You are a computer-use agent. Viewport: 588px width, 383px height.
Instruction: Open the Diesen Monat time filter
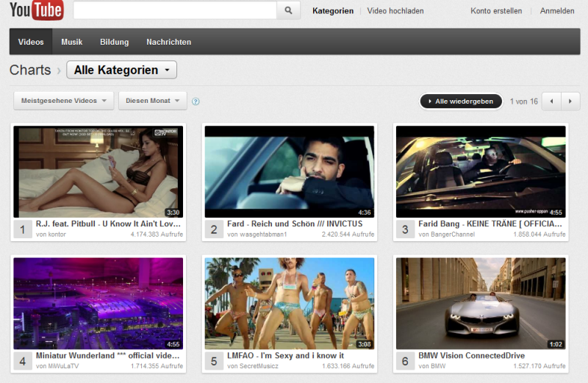(x=152, y=101)
